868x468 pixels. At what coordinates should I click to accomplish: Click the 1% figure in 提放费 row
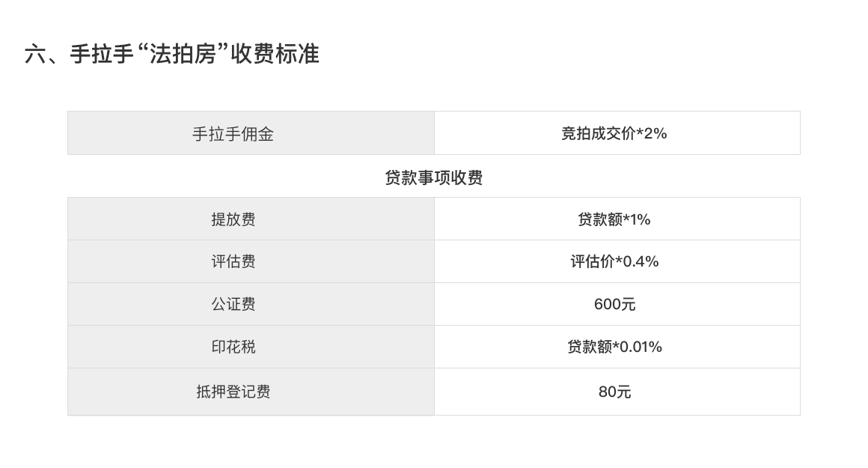641,219
